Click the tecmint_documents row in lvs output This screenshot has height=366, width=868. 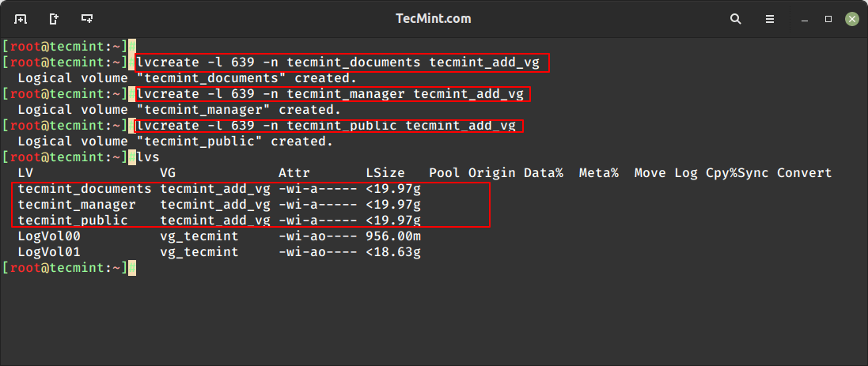point(84,189)
